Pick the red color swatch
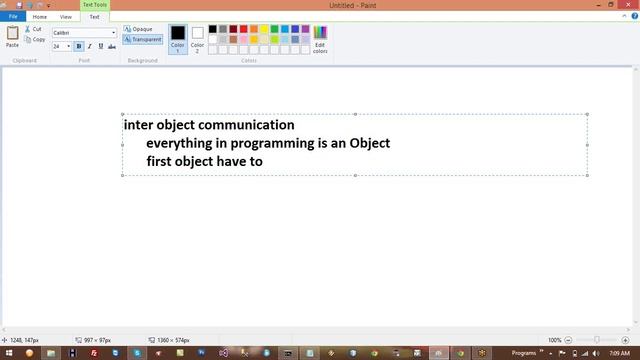This screenshot has height=360, width=640. coord(244,29)
